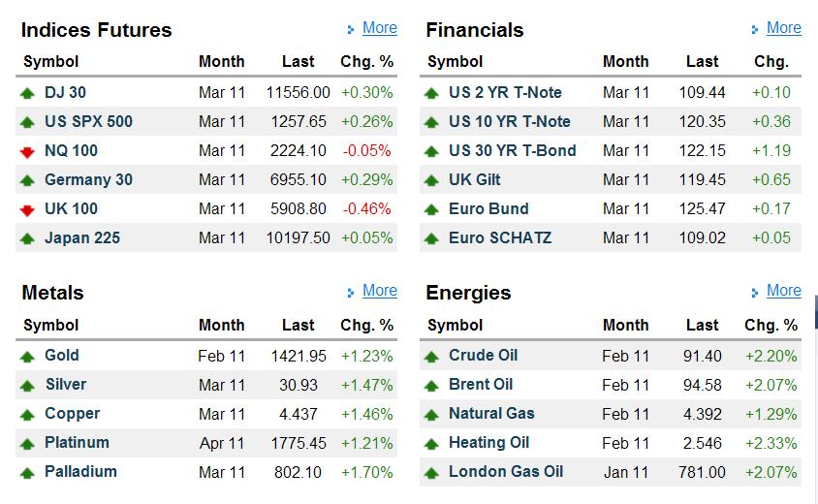
Task: Select the Natural Gas symbol
Action: point(491,414)
